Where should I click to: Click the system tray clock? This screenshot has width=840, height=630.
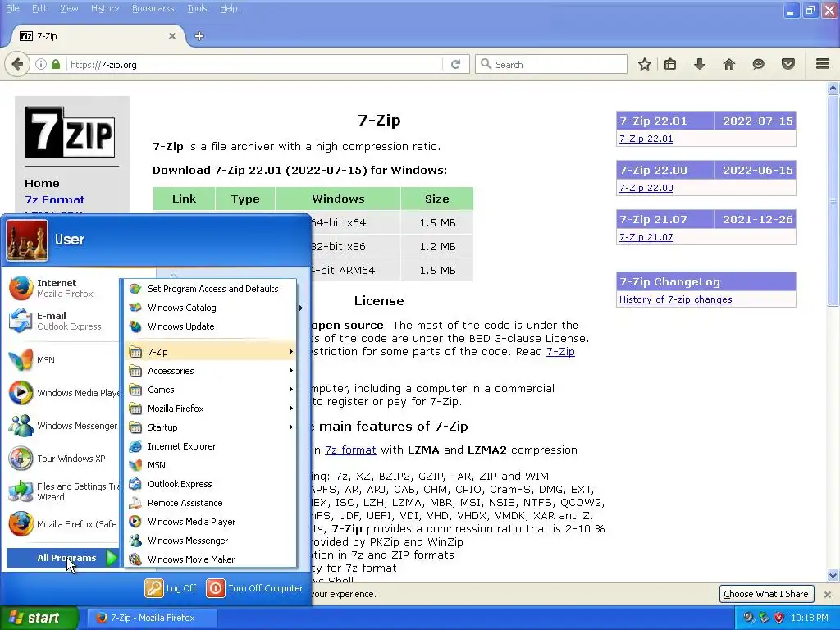click(x=810, y=618)
